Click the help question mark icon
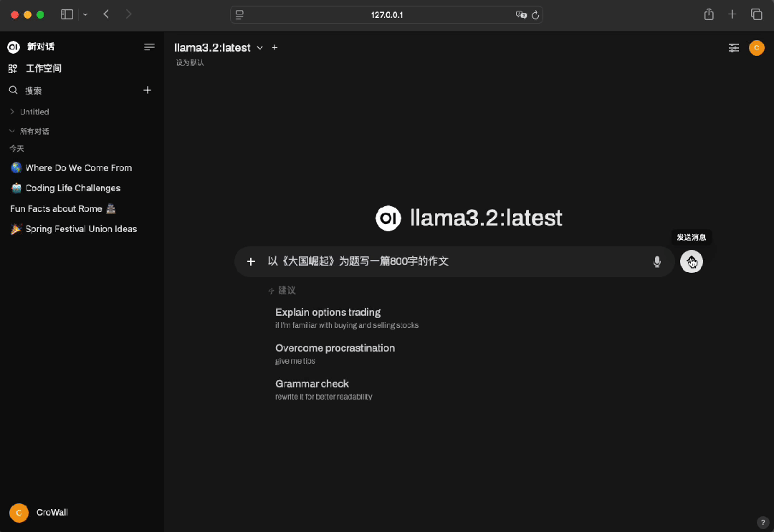Viewport: 774px width, 532px height. (762, 522)
